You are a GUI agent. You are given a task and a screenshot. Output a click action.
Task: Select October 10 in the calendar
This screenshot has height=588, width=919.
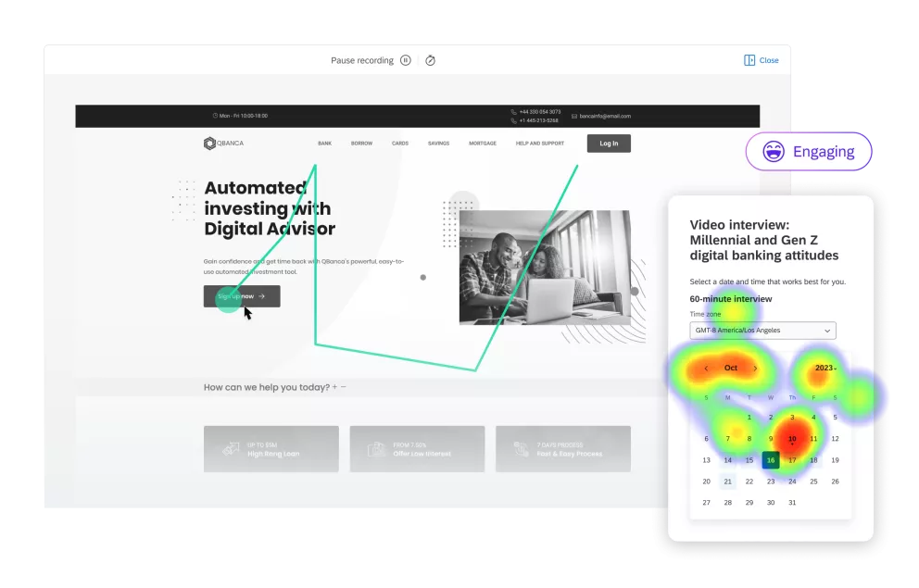click(x=792, y=439)
